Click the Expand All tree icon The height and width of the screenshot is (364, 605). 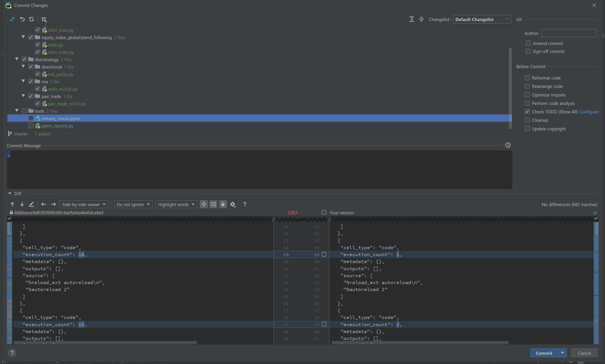pyautogui.click(x=412, y=19)
